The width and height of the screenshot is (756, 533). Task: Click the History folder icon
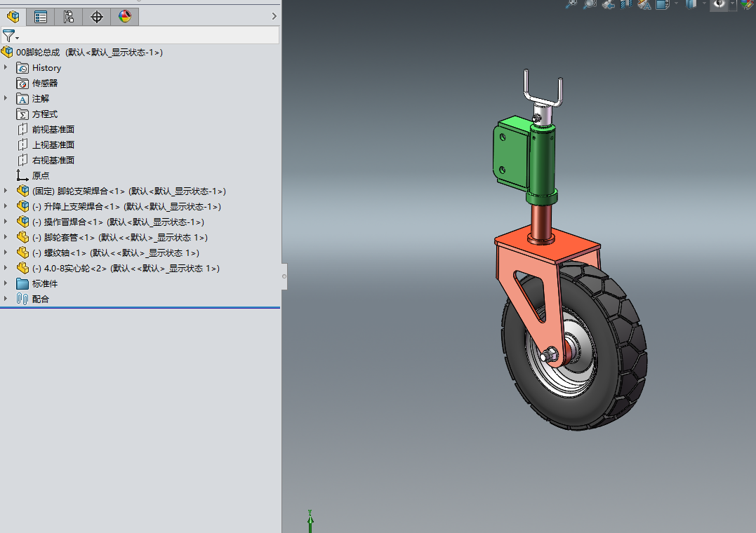(x=22, y=68)
